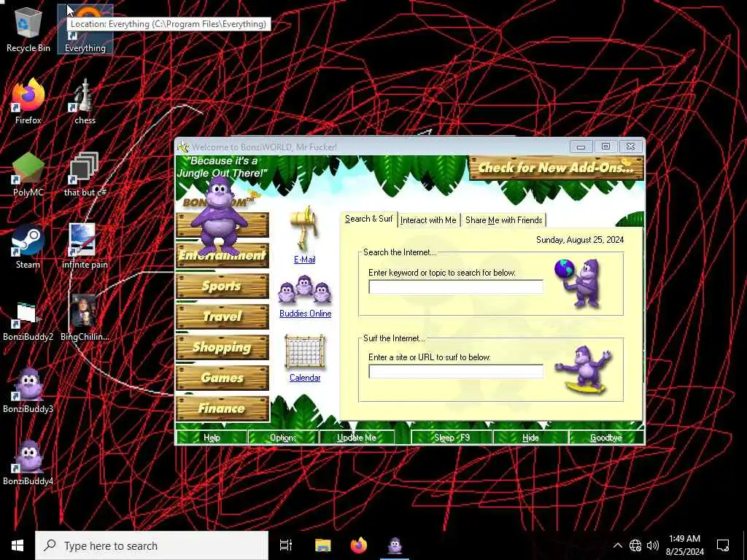Click Firefox icon on the taskbar
Screen dimensions: 747x560
coord(359,545)
